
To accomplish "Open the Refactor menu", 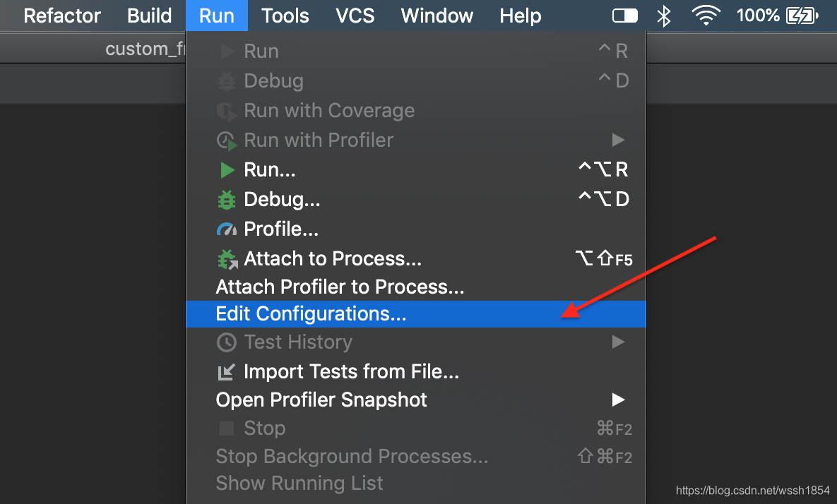I will pyautogui.click(x=62, y=16).
